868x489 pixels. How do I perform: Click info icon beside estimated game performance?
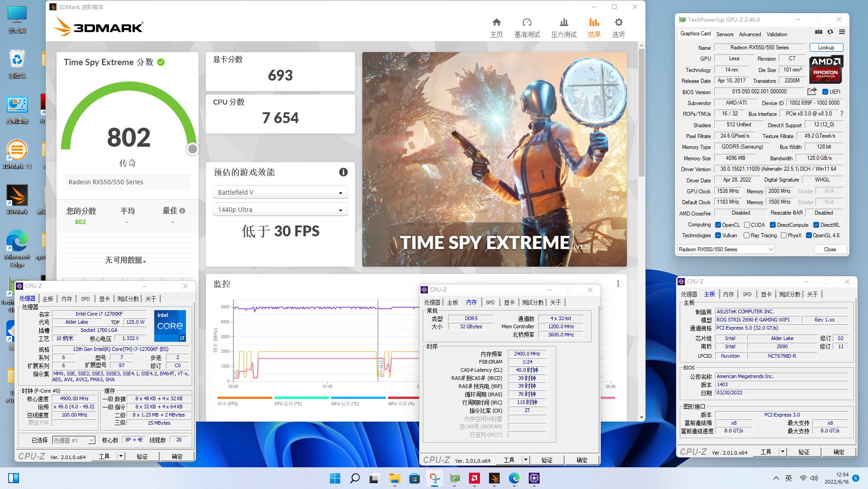click(x=343, y=172)
